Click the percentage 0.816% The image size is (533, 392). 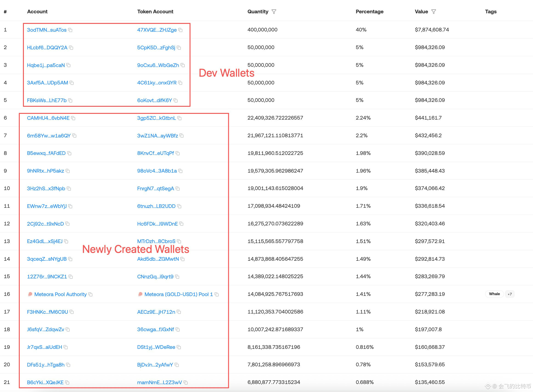[365, 347]
